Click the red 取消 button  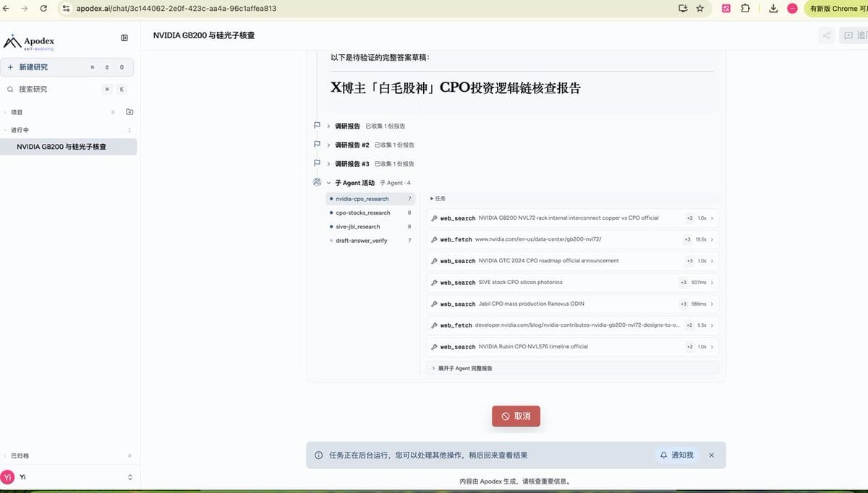(x=516, y=416)
